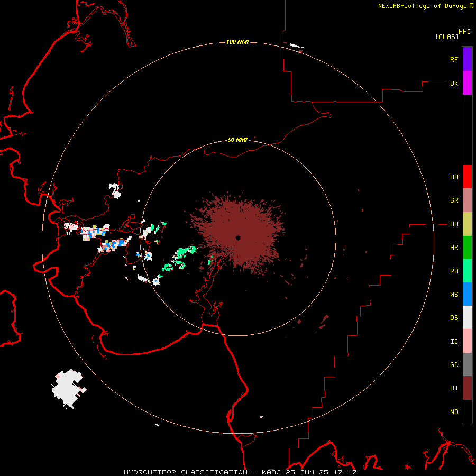Image resolution: width=476 pixels, height=476 pixels.
Task: Click the BI legend label
Action: tap(454, 388)
